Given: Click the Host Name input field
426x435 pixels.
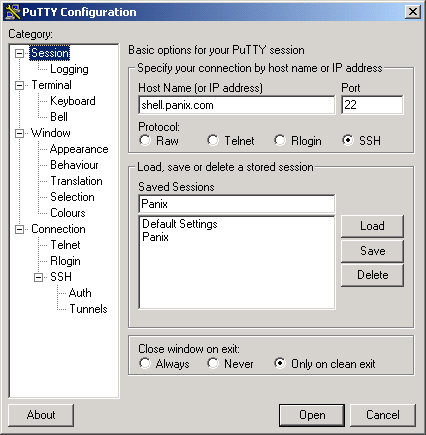Looking at the screenshot, I should (x=237, y=105).
